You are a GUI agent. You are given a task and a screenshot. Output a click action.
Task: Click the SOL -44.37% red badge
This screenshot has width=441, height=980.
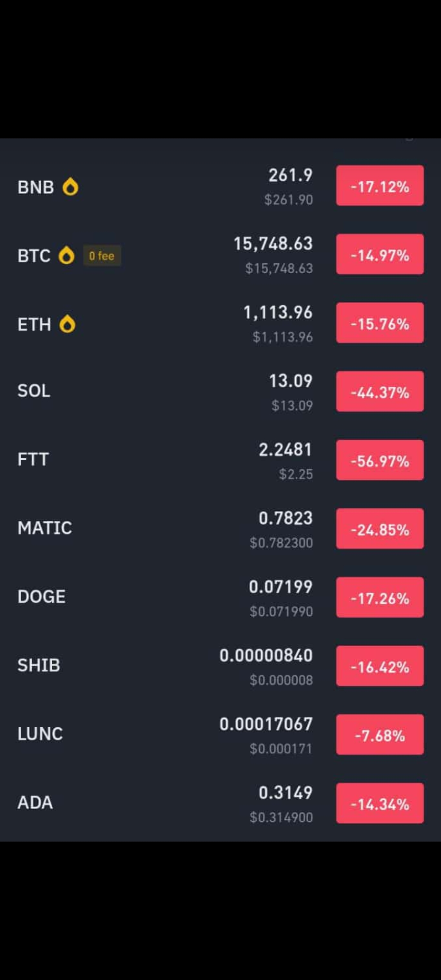click(x=380, y=391)
